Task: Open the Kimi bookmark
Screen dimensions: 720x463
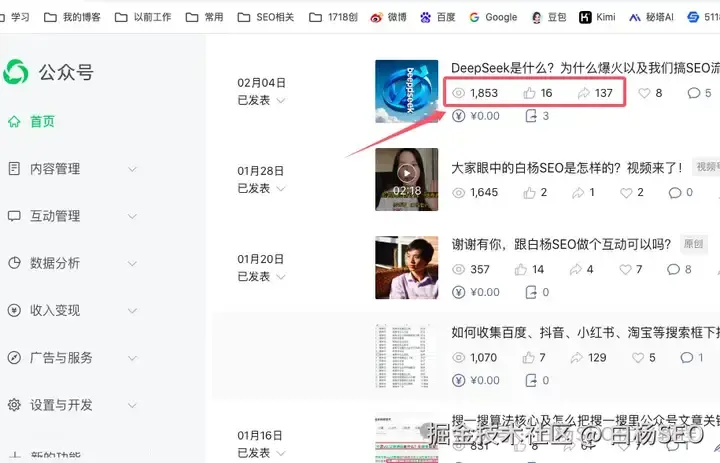Action: [x=597, y=17]
